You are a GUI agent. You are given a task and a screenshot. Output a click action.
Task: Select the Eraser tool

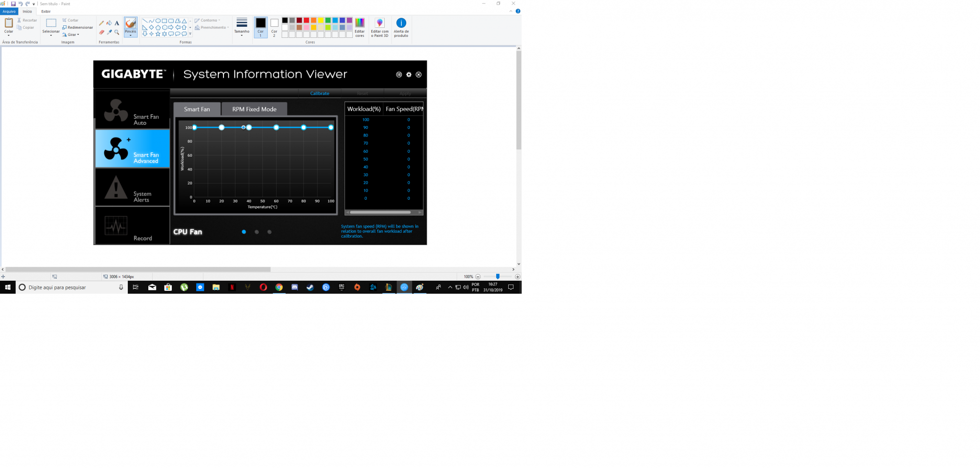(x=101, y=32)
